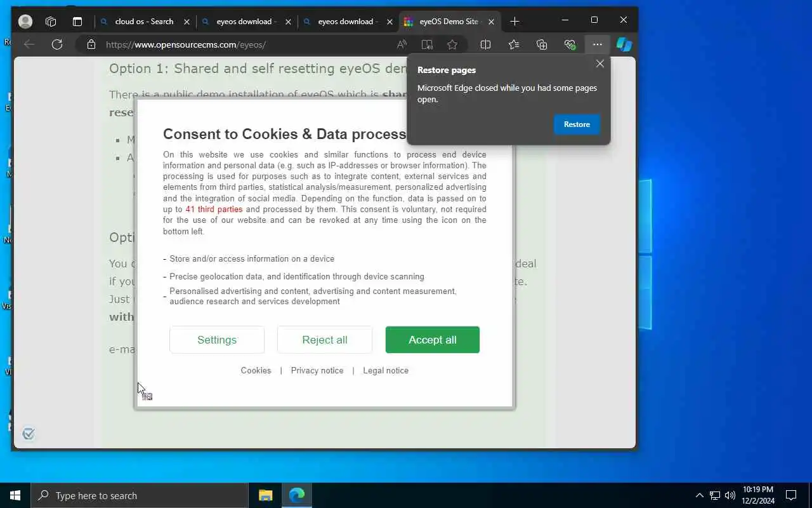
Task: Open the Privacy notice link
Action: 317,370
